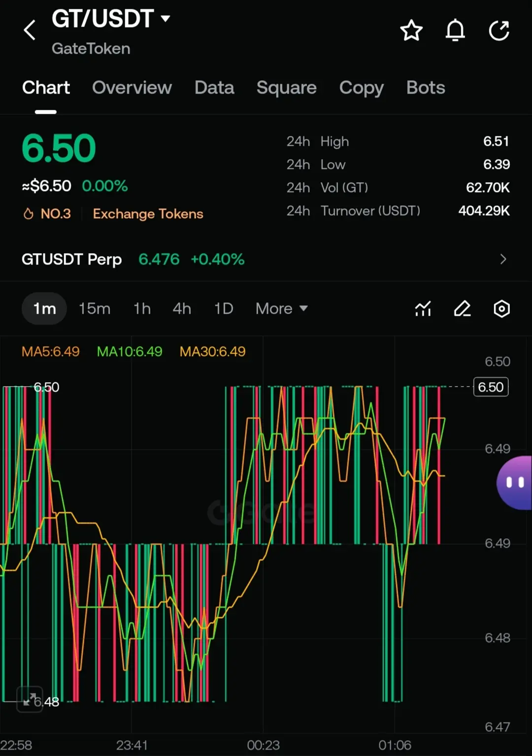The height and width of the screenshot is (756, 532).
Task: Tap the NO.3 ranking label
Action: [48, 214]
